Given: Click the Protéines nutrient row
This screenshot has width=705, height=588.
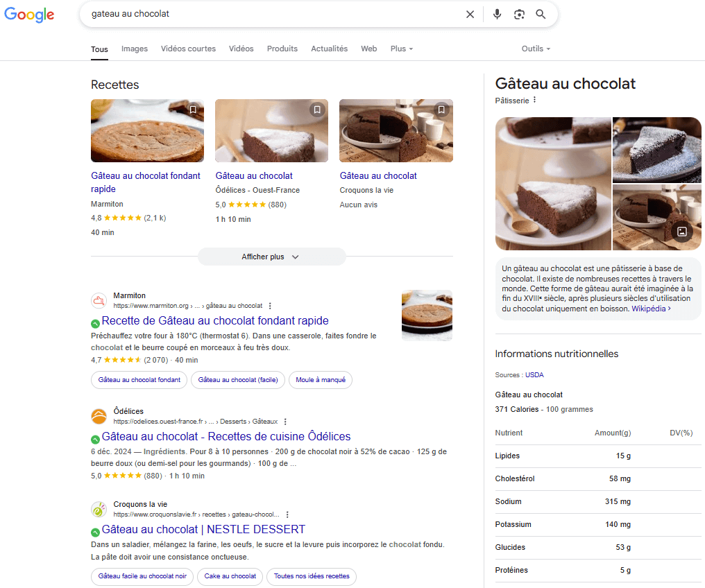Looking at the screenshot, I should (598, 571).
